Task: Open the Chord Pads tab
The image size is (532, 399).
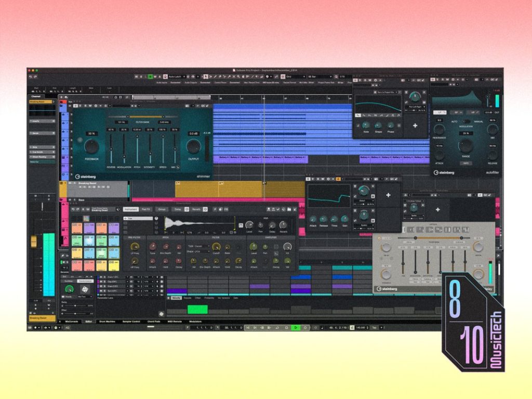Action: click(154, 321)
